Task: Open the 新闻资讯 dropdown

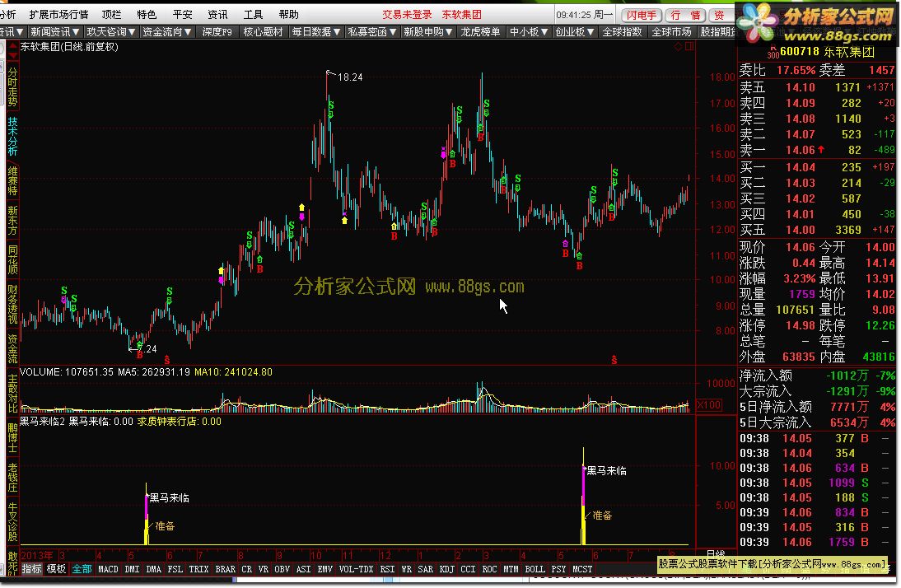Action: coord(54,31)
